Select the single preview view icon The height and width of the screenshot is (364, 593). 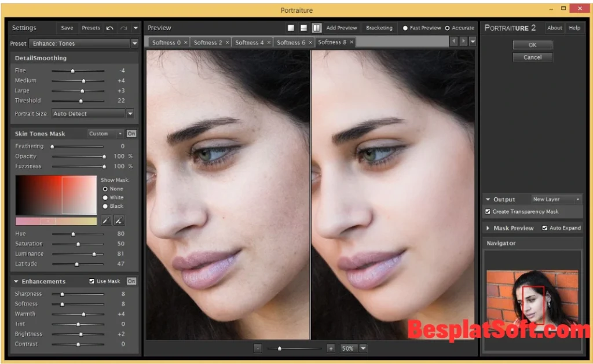290,27
